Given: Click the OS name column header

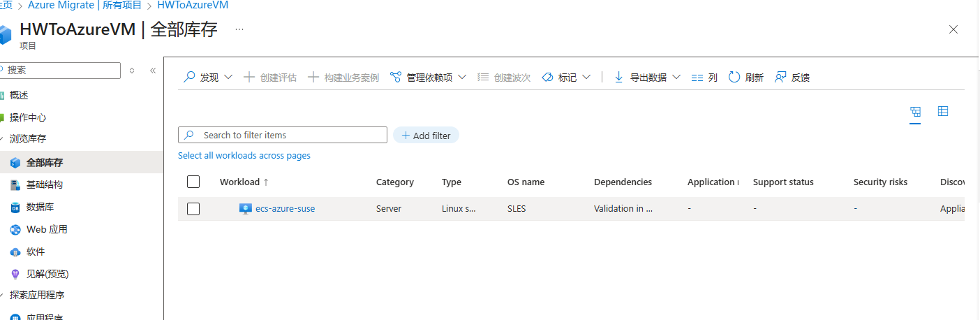Looking at the screenshot, I should tap(526, 182).
